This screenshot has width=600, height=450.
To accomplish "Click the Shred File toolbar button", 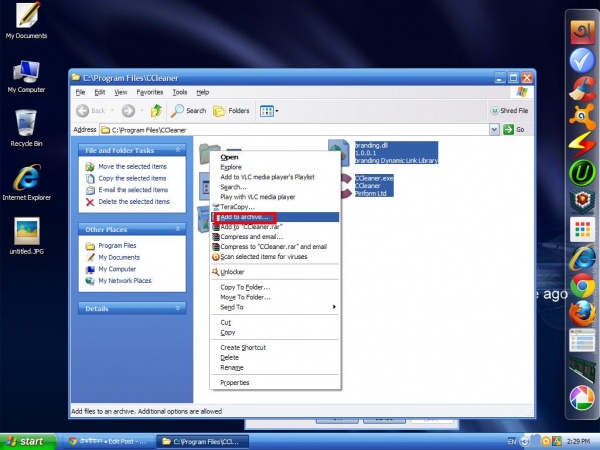I will (509, 111).
